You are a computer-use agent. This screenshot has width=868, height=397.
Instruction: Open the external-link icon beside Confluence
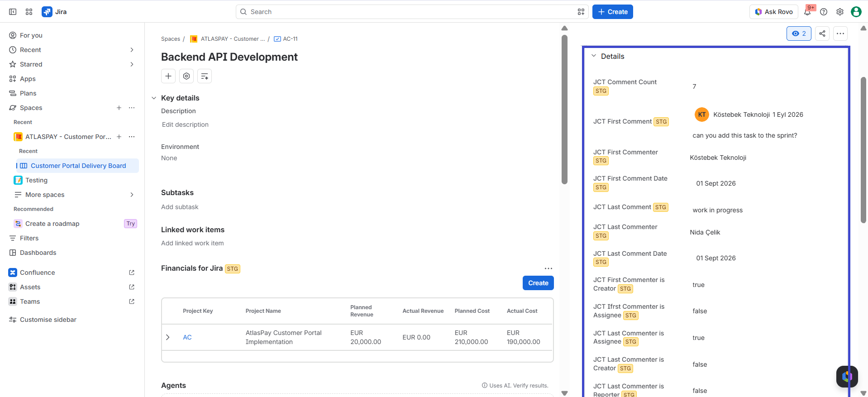coord(132,273)
